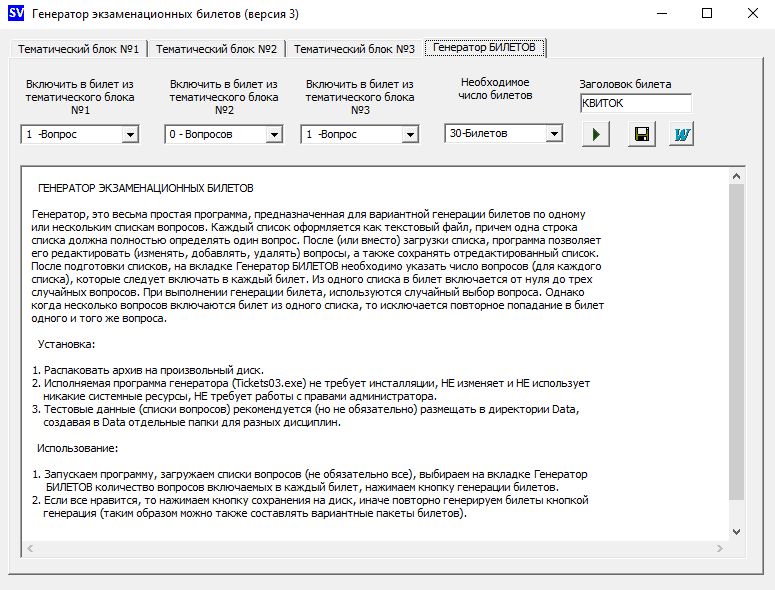The image size is (775, 590).
Task: Click the vertical scrollbar up arrow
Action: [x=737, y=176]
